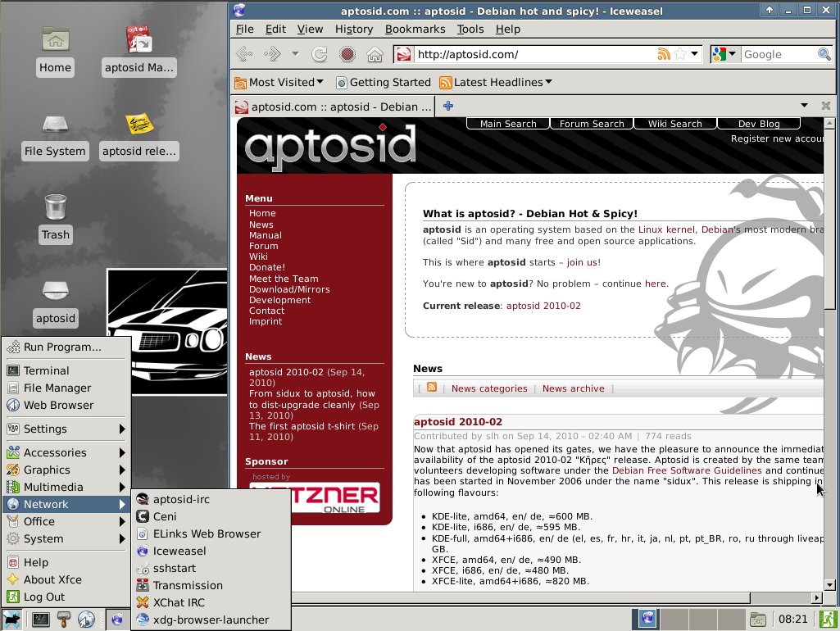Viewport: 840px width, 631px height.
Task: Click the Home house icon in browser toolbar
Action: click(375, 54)
